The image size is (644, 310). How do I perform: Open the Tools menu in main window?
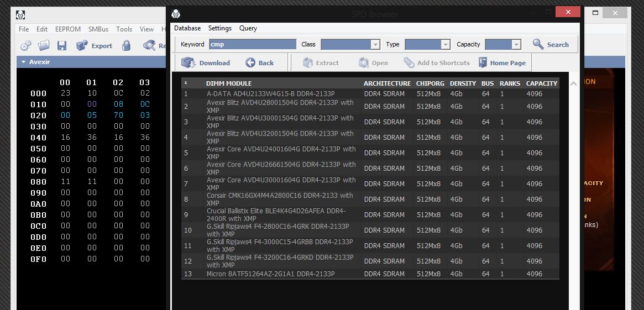click(x=124, y=29)
